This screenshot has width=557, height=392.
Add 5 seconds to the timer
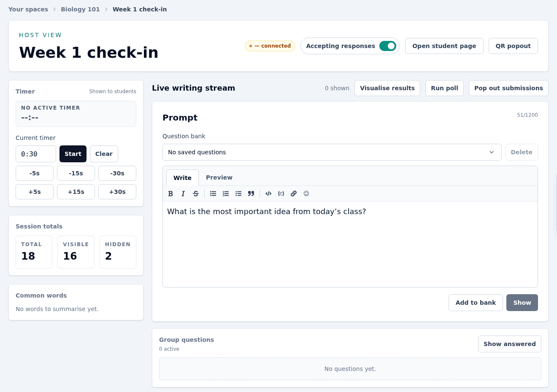click(x=35, y=192)
